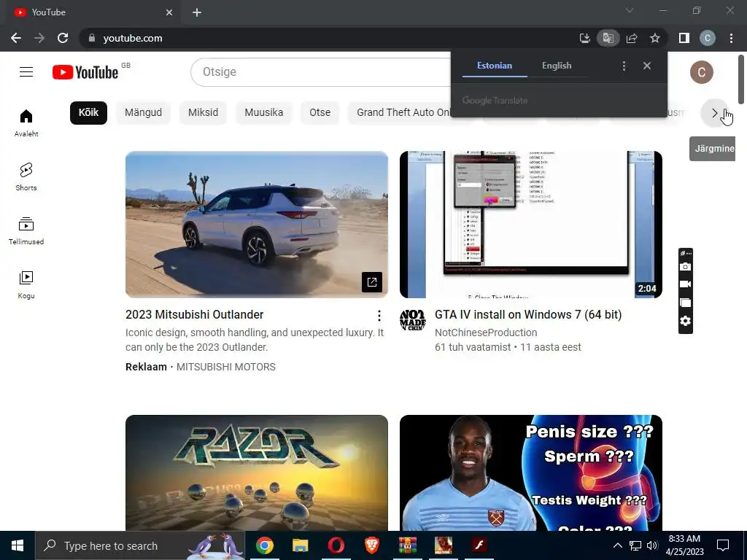Screen dimensions: 747x560
Task: Close the Google Translate popup
Action: pos(647,66)
